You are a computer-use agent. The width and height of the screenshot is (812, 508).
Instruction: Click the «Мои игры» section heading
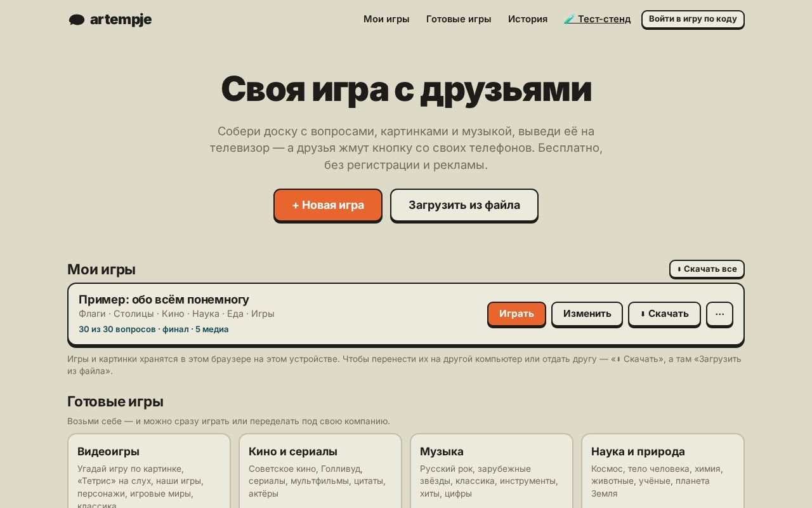click(x=101, y=269)
